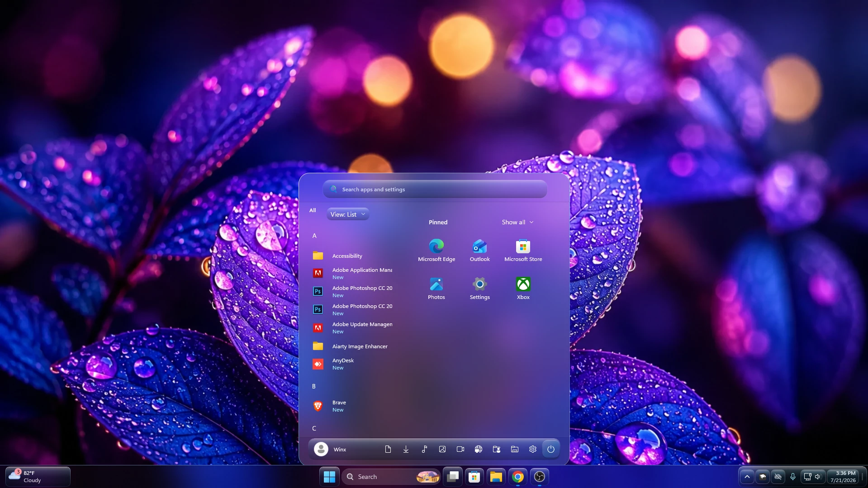868x488 pixels.
Task: Launch AnyDesk from the app list
Action: tap(353, 364)
